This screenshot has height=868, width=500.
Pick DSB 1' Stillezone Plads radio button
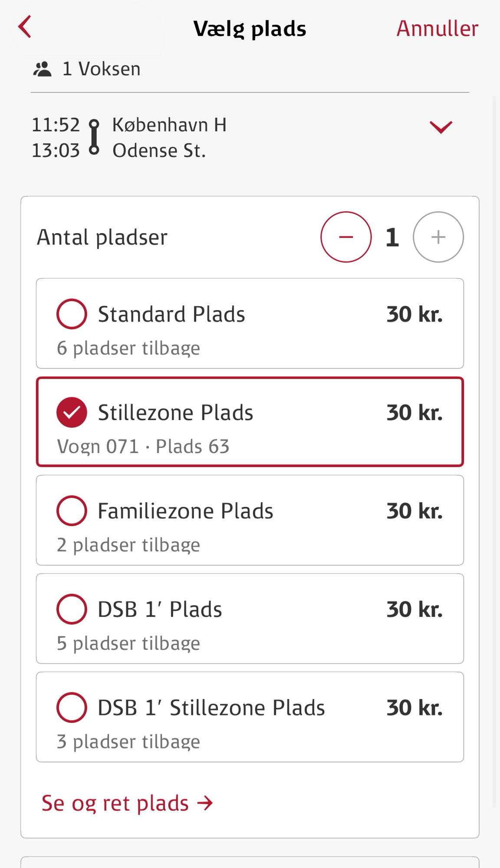[x=72, y=707]
